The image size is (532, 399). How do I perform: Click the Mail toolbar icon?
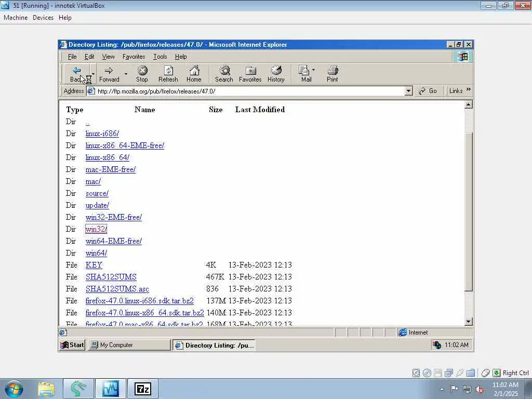pyautogui.click(x=303, y=70)
